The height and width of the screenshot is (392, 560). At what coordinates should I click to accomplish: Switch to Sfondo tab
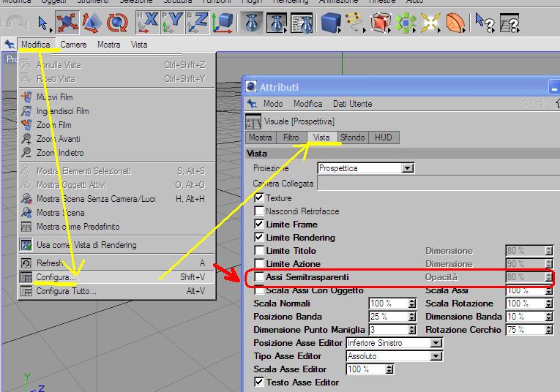[353, 137]
